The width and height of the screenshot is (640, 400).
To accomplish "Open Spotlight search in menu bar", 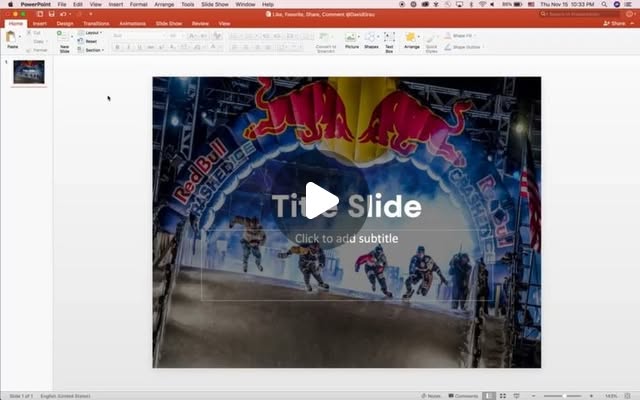I will pos(604,4).
